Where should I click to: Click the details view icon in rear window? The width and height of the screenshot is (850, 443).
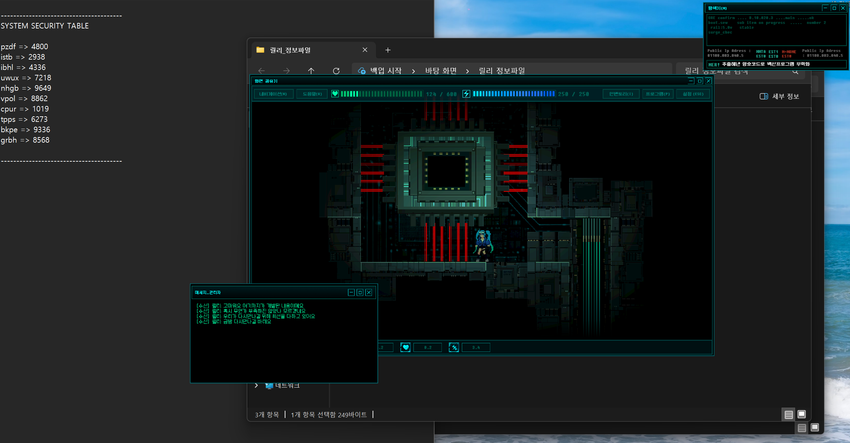point(802,428)
